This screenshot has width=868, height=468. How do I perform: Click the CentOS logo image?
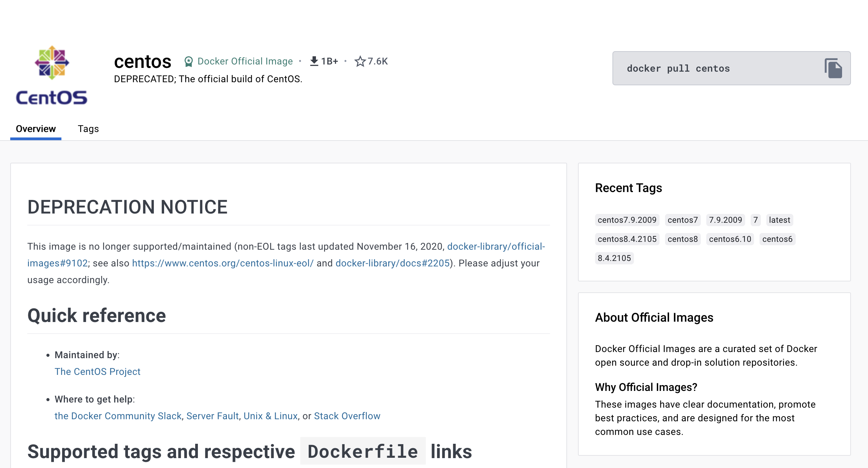(x=52, y=75)
